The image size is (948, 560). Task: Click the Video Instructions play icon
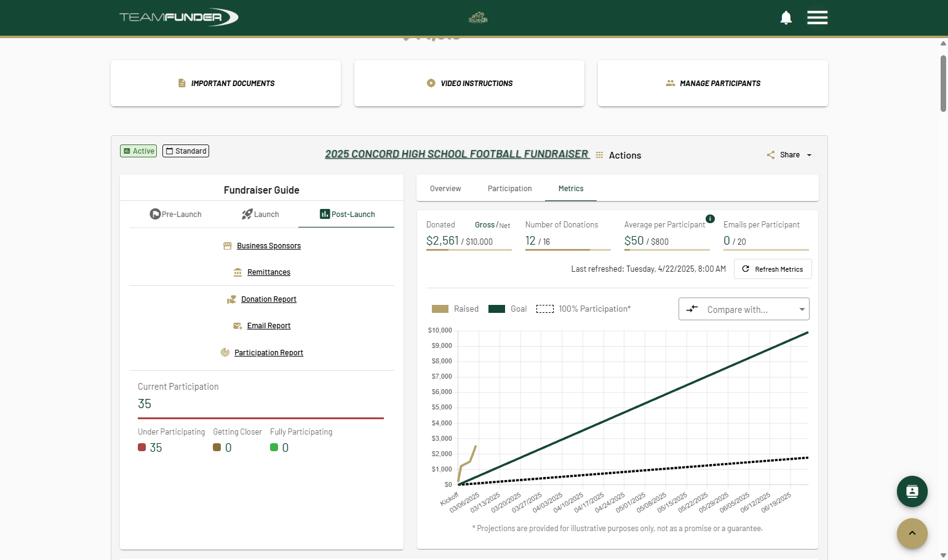pyautogui.click(x=431, y=83)
